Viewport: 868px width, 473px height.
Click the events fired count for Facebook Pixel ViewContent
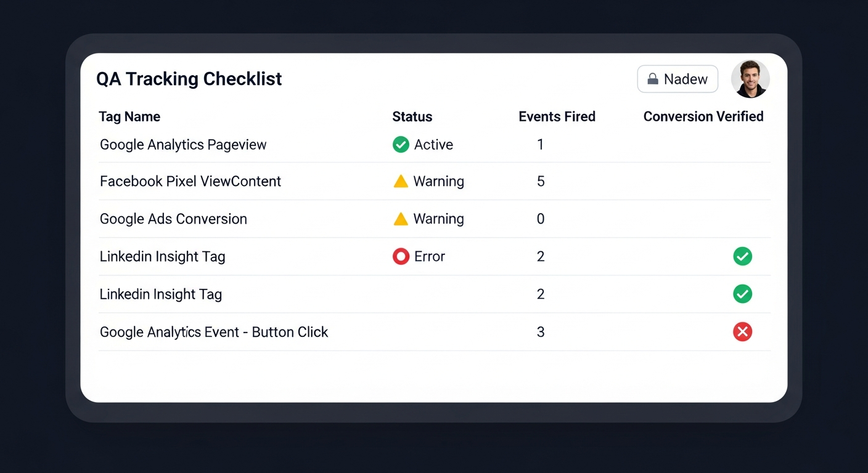[x=541, y=181]
